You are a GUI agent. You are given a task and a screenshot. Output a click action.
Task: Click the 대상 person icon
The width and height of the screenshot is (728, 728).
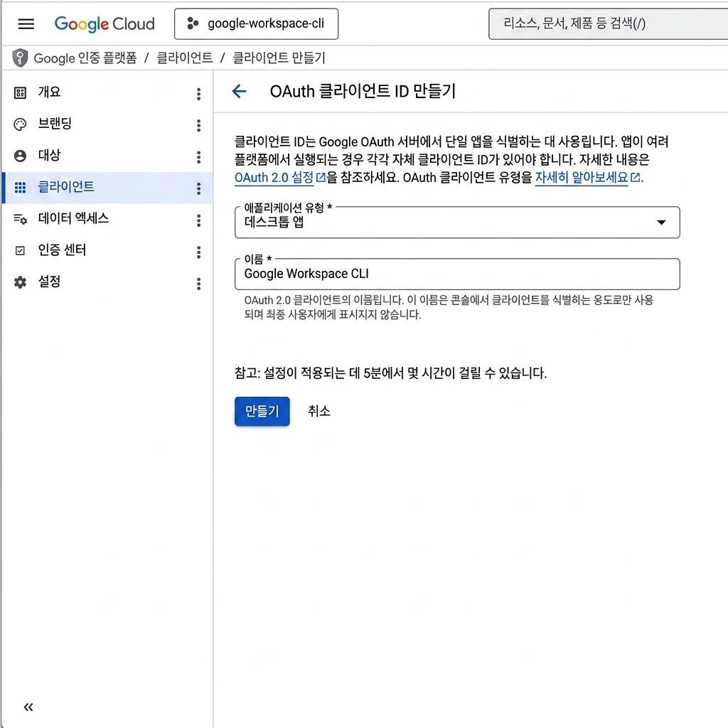[x=20, y=156]
